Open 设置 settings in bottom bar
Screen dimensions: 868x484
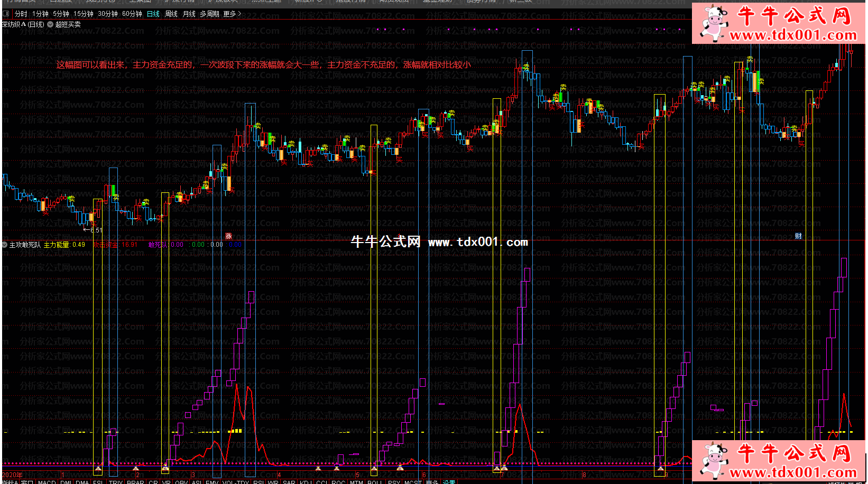coord(449,481)
